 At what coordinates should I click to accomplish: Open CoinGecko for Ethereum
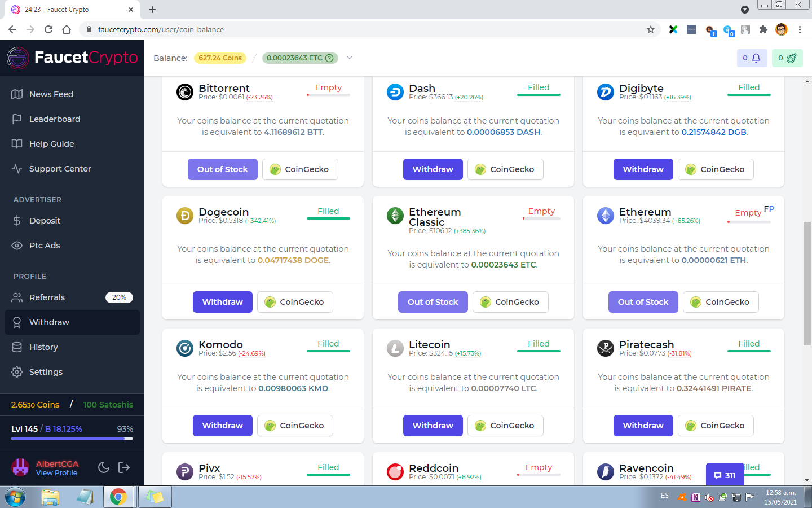coord(721,302)
